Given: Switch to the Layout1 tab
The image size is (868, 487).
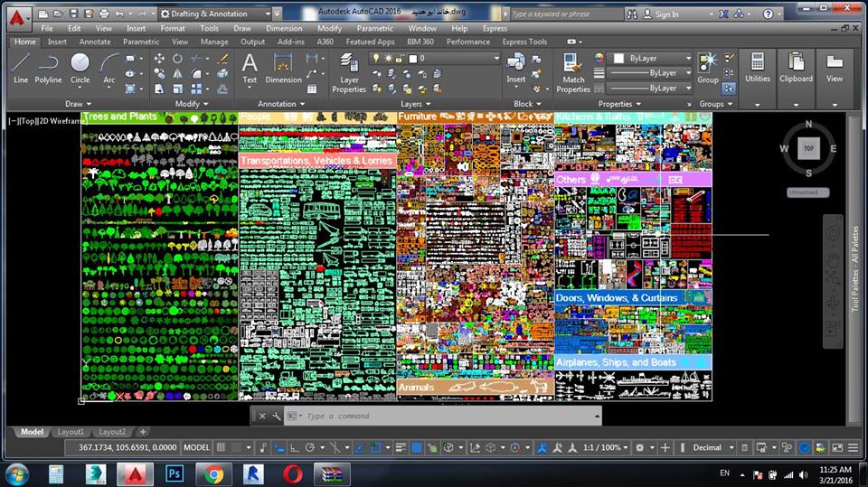Looking at the screenshot, I should [71, 432].
